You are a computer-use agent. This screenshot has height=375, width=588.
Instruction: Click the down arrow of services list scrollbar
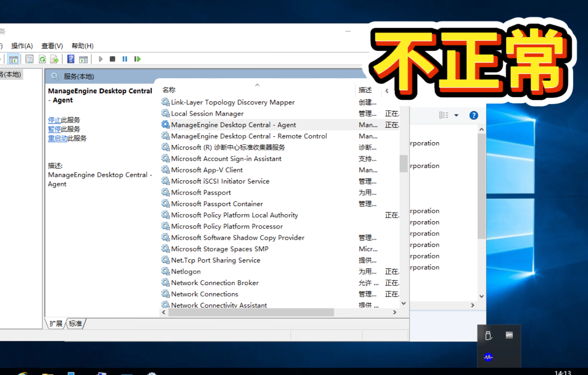point(404,303)
